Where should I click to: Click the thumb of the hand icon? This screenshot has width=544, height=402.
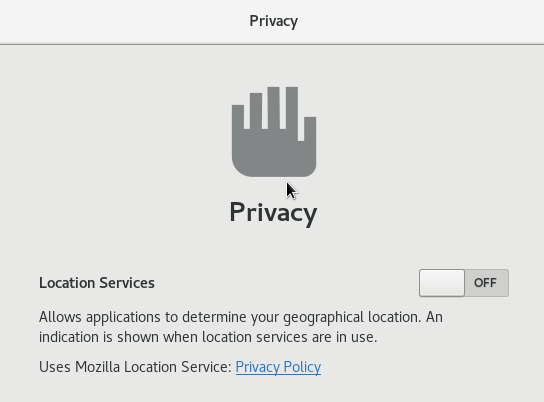[x=310, y=129]
